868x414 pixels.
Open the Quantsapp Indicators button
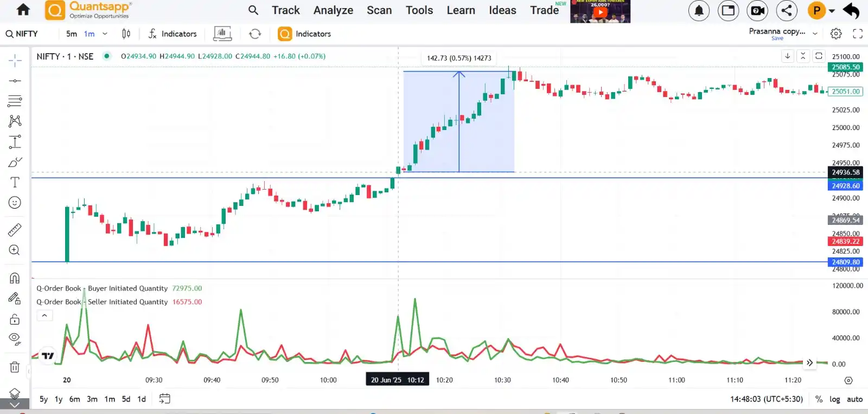(x=304, y=34)
